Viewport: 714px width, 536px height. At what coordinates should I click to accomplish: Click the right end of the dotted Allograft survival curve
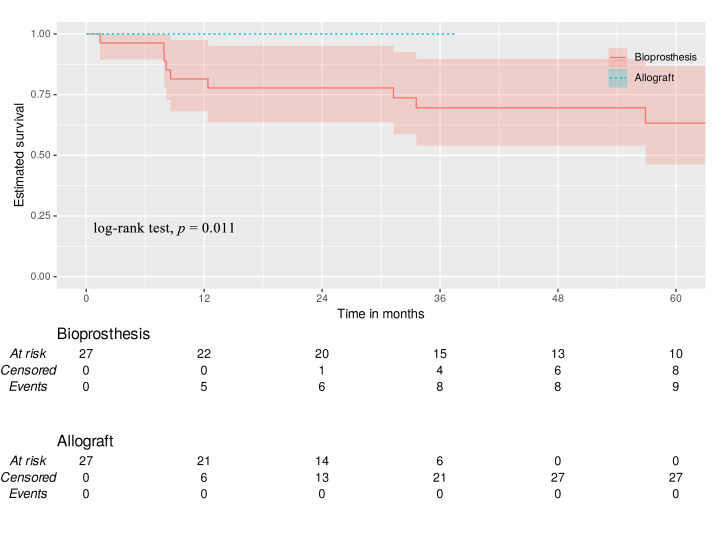pos(454,34)
